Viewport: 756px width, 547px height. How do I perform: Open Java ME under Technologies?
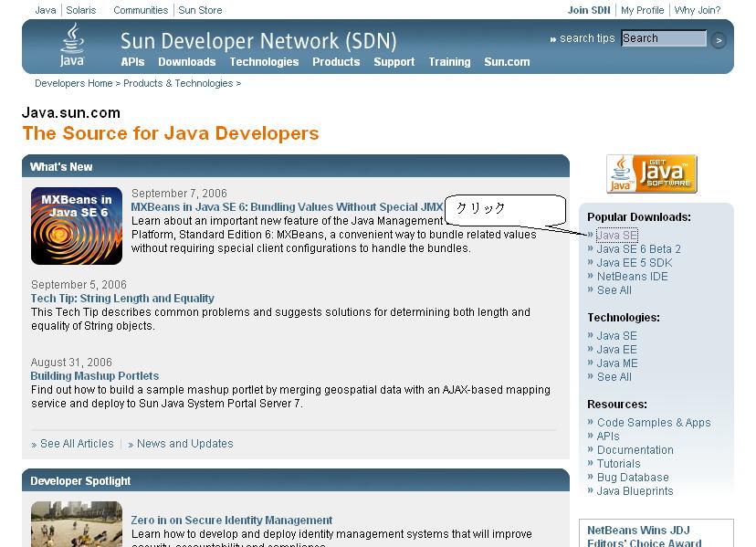click(x=617, y=363)
